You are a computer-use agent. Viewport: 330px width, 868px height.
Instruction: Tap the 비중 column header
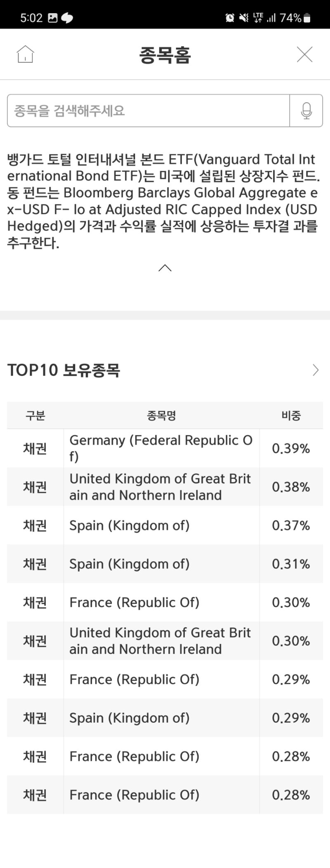(291, 415)
